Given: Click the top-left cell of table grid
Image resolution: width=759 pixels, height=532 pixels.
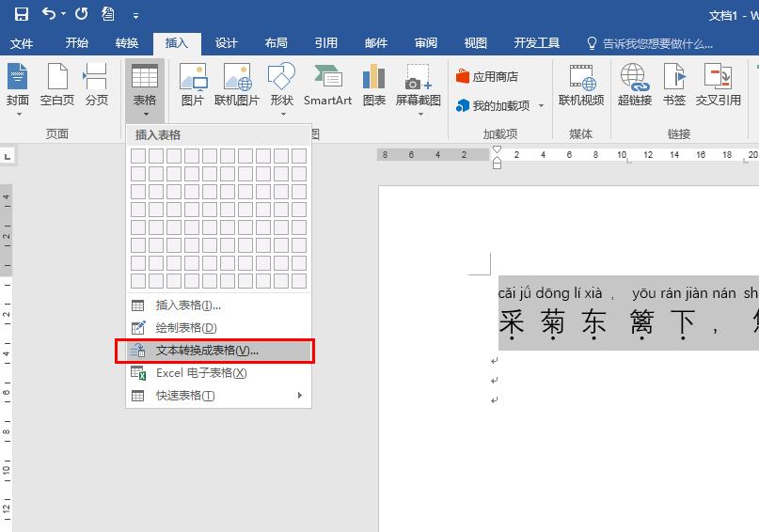Looking at the screenshot, I should 138,156.
